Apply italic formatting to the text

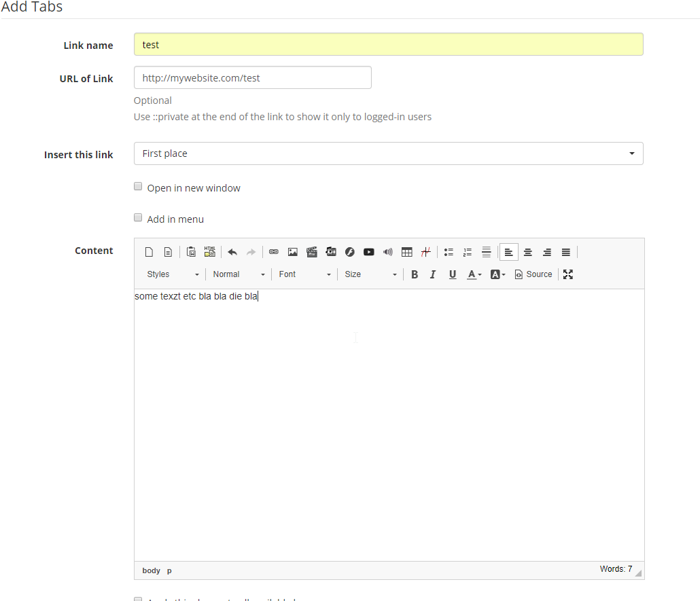pyautogui.click(x=433, y=274)
